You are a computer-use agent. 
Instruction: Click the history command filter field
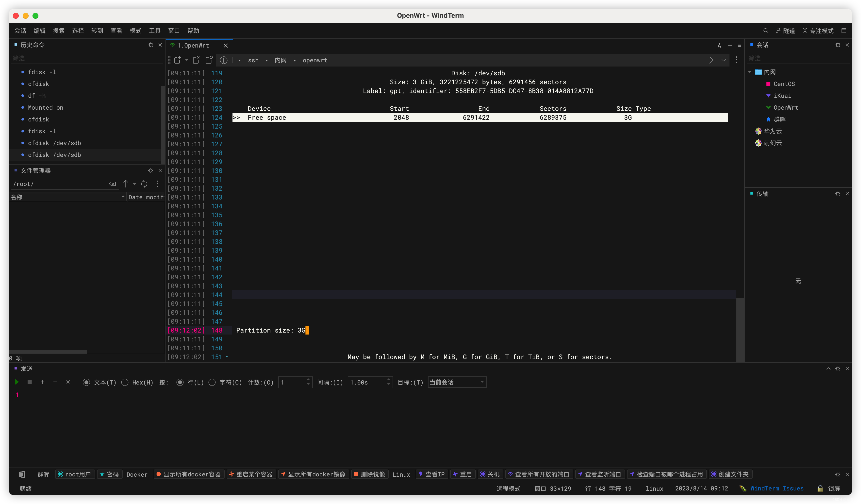pos(85,58)
